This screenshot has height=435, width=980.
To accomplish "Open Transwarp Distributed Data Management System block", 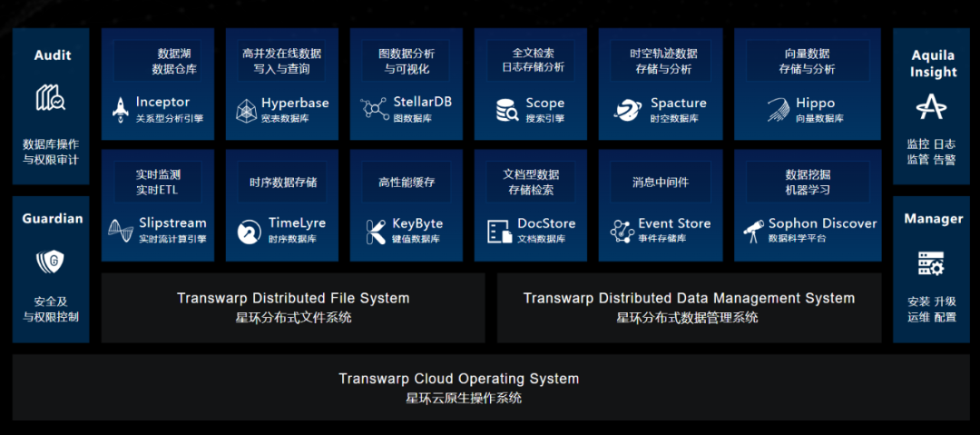I will click(690, 307).
